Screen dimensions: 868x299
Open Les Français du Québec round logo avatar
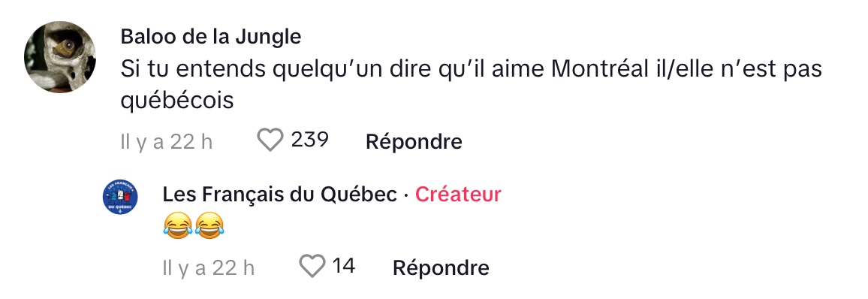tap(121, 198)
